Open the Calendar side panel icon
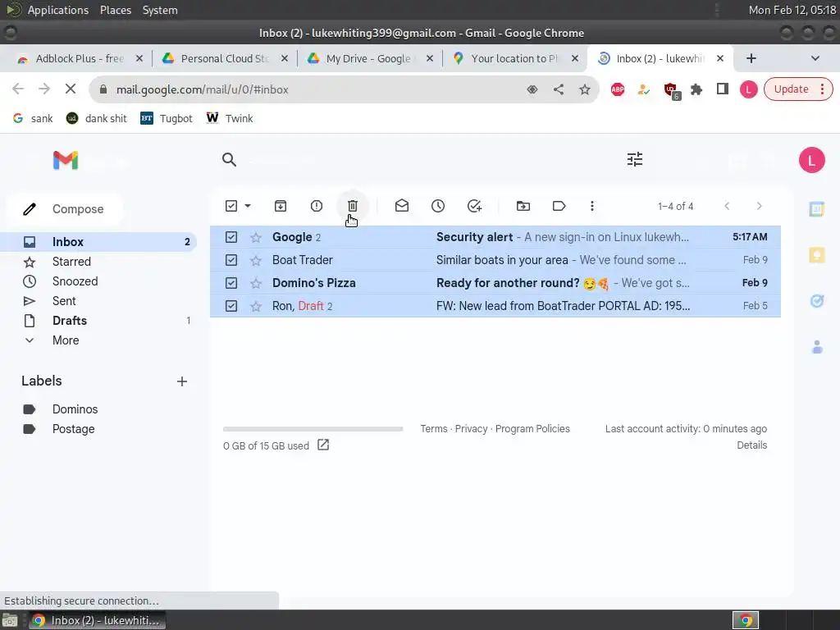840x630 pixels. coord(816,209)
